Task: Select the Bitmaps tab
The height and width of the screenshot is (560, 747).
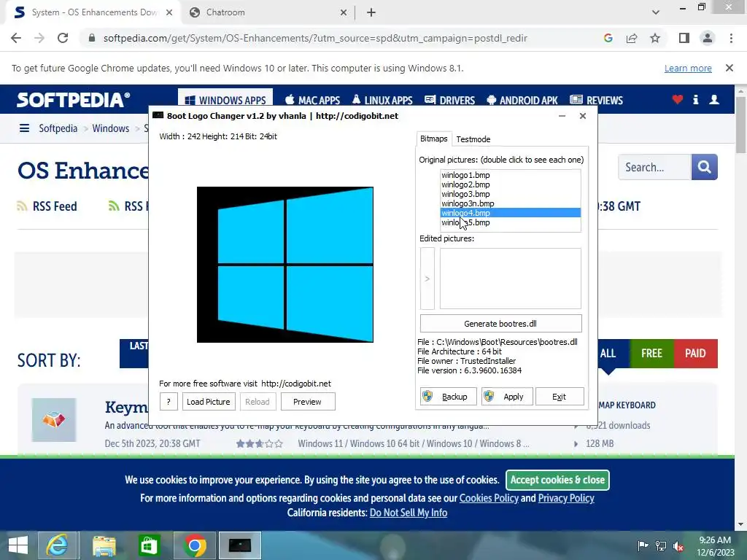Action: 433,139
